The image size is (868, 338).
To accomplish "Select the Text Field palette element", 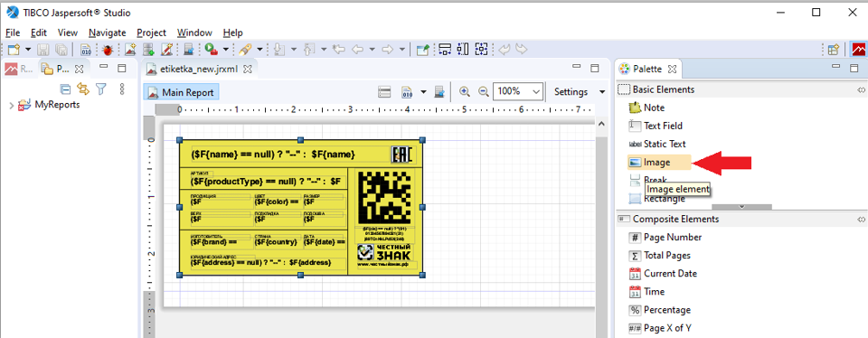I will pos(656,127).
